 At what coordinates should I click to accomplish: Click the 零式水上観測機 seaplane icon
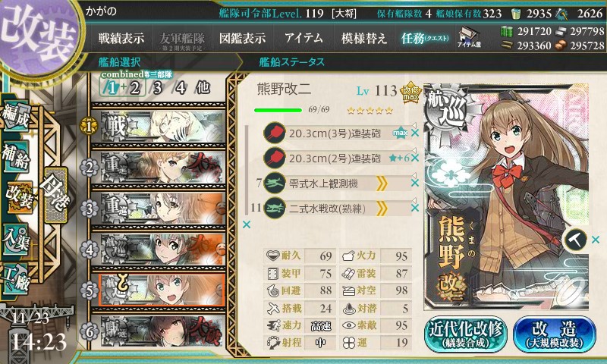tap(275, 184)
